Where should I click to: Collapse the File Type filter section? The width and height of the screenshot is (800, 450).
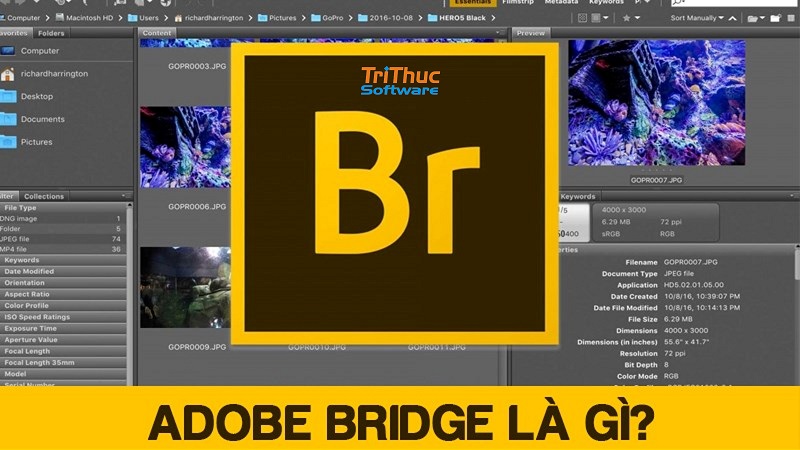[62, 208]
